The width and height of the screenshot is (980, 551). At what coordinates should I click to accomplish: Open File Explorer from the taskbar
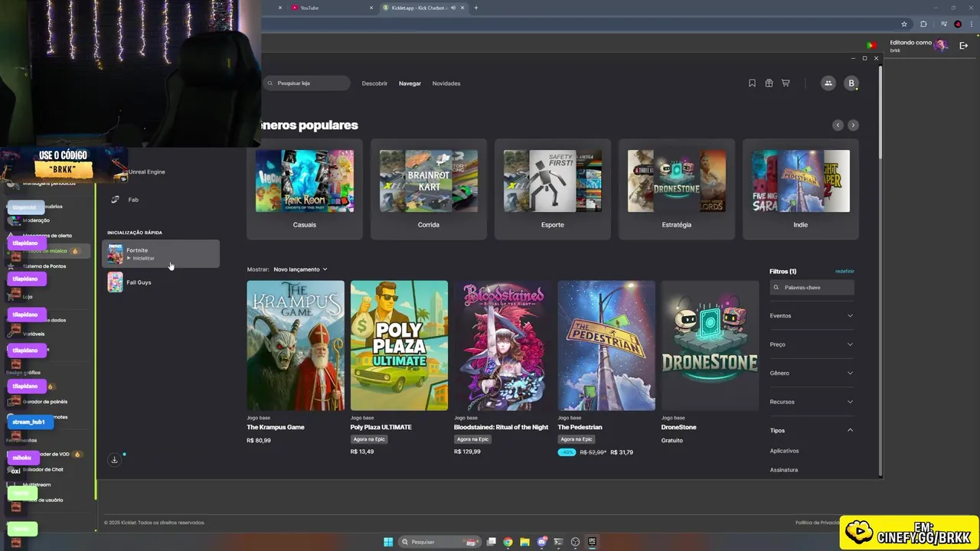524,542
